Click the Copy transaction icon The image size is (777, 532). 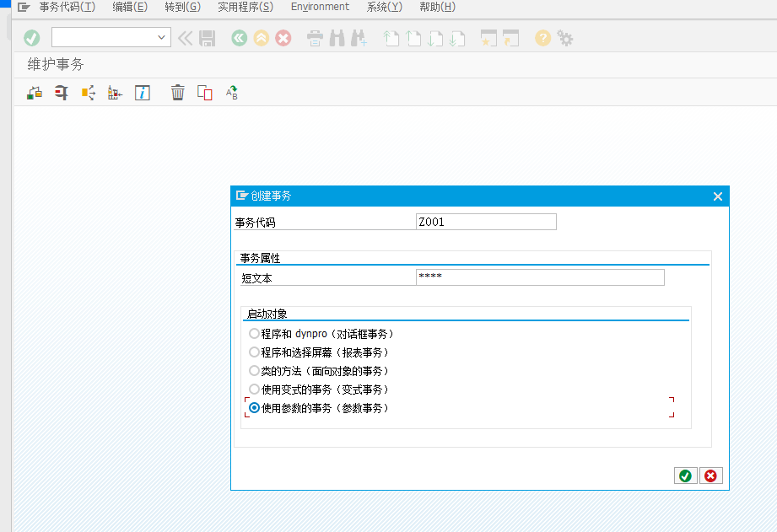[x=205, y=93]
